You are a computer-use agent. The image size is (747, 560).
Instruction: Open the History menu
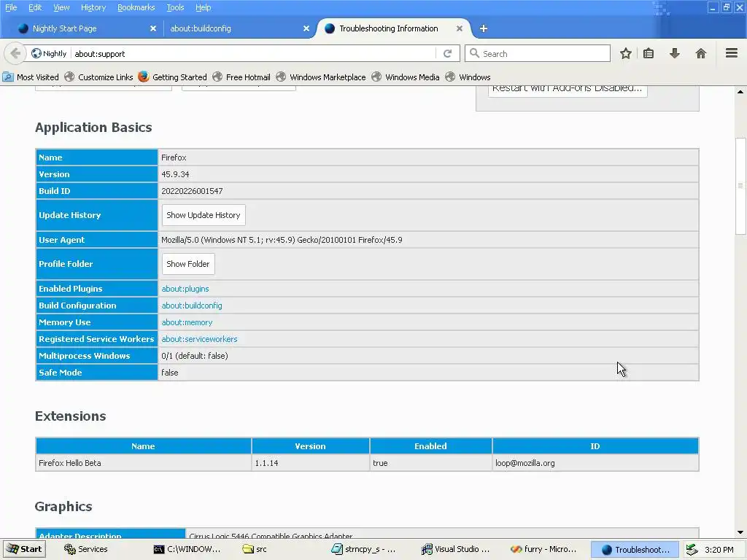pyautogui.click(x=93, y=7)
